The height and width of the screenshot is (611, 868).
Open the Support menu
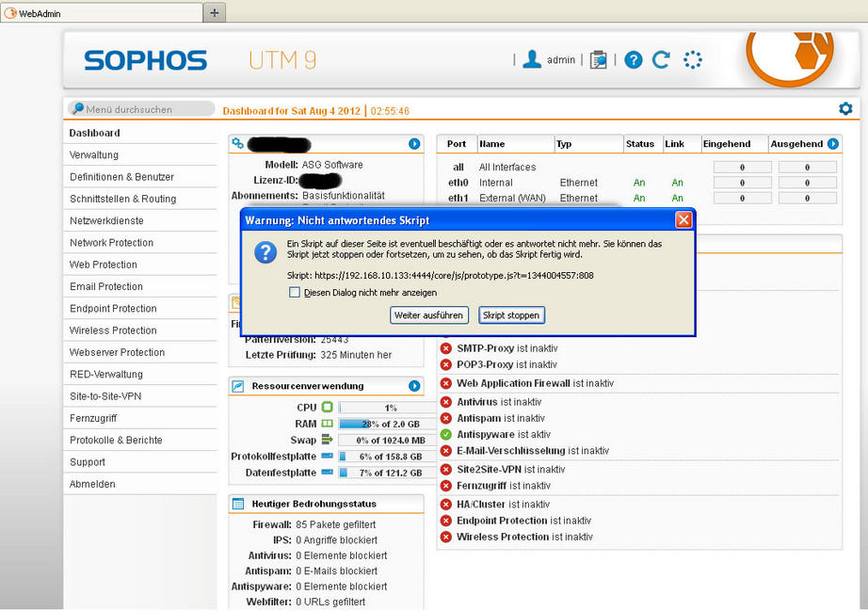(x=140, y=462)
